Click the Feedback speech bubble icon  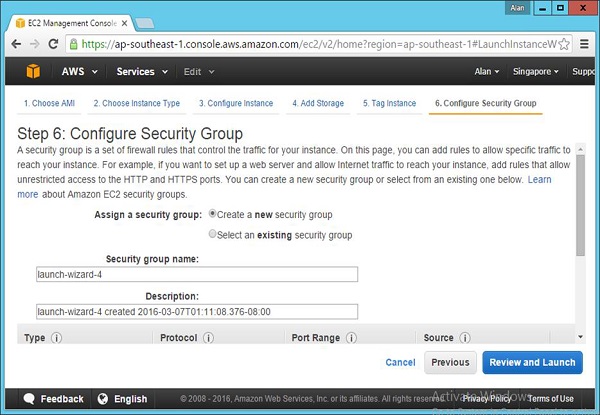(x=30, y=399)
